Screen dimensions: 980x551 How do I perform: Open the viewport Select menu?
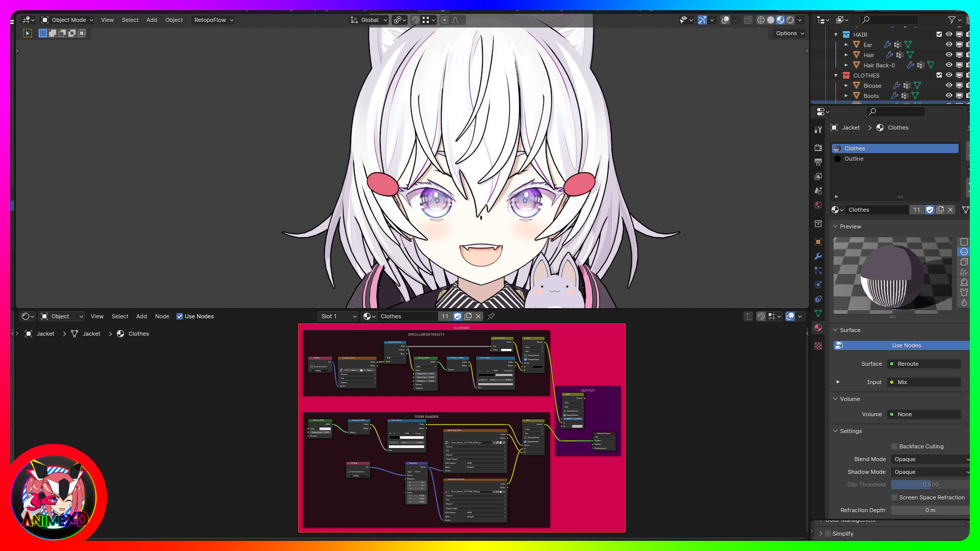(130, 20)
